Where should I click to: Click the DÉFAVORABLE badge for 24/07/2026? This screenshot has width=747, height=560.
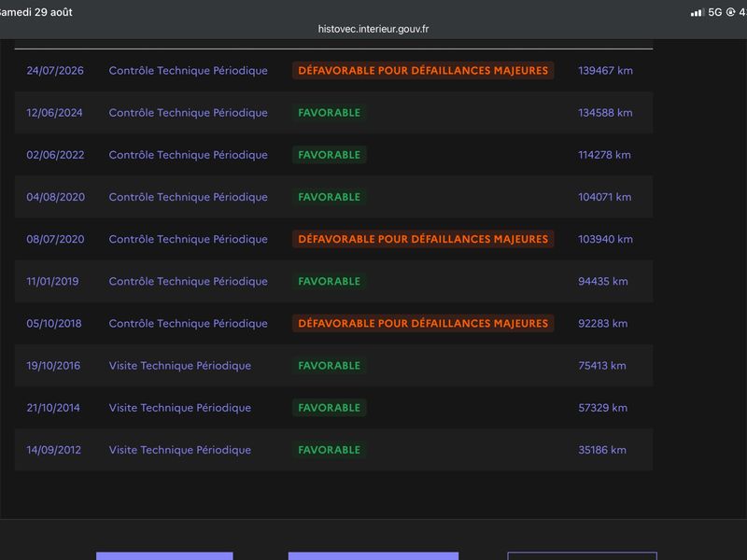click(423, 71)
